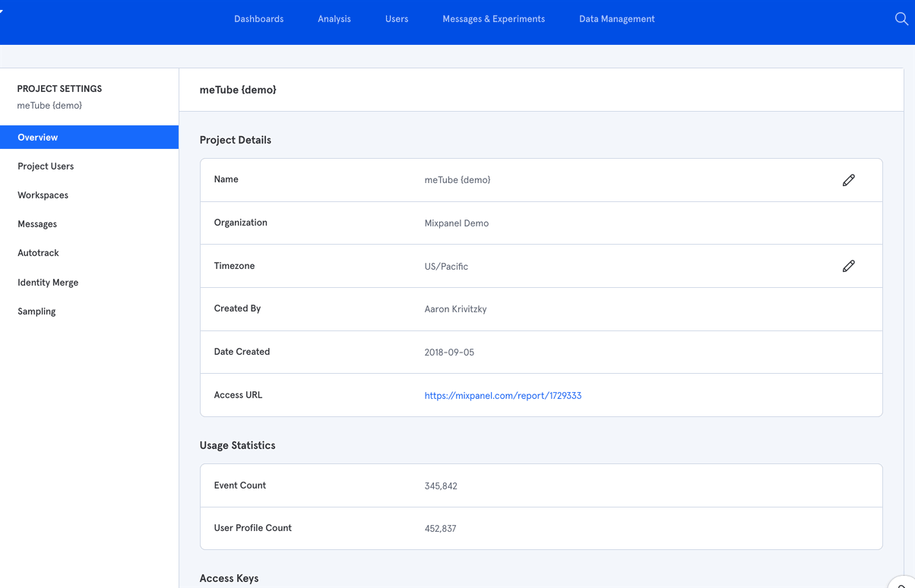Open the Users menu in top bar
The height and width of the screenshot is (588, 915).
[x=397, y=19]
